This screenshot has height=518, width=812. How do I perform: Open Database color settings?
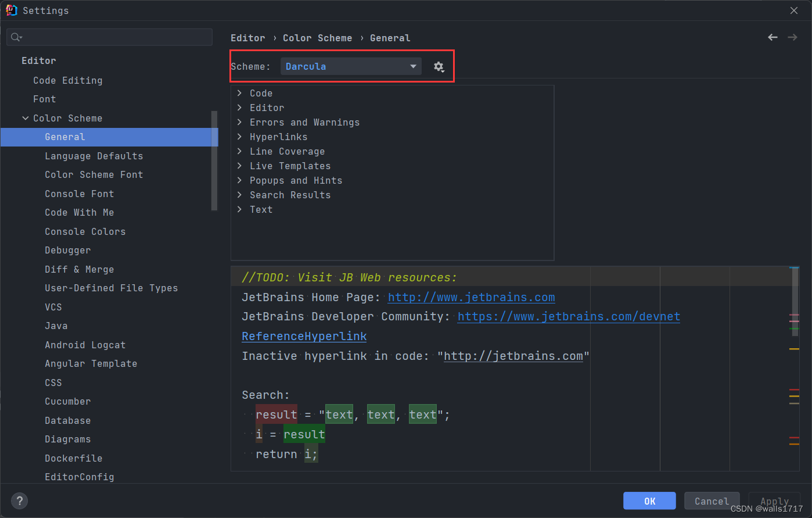click(x=68, y=420)
